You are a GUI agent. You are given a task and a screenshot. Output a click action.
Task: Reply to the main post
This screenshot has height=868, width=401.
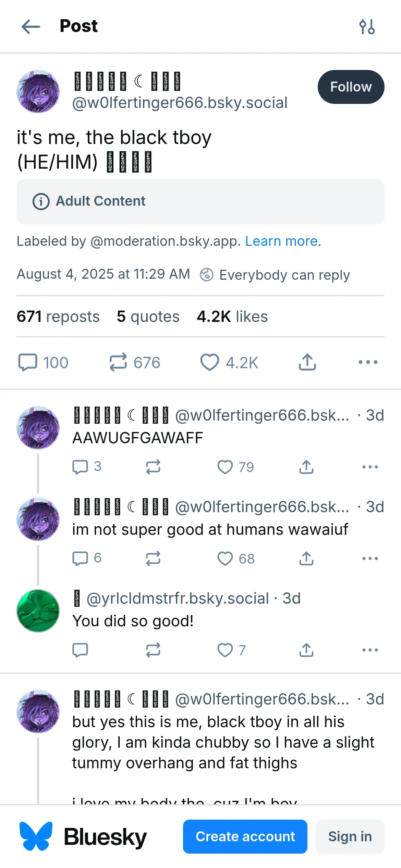[x=28, y=362]
